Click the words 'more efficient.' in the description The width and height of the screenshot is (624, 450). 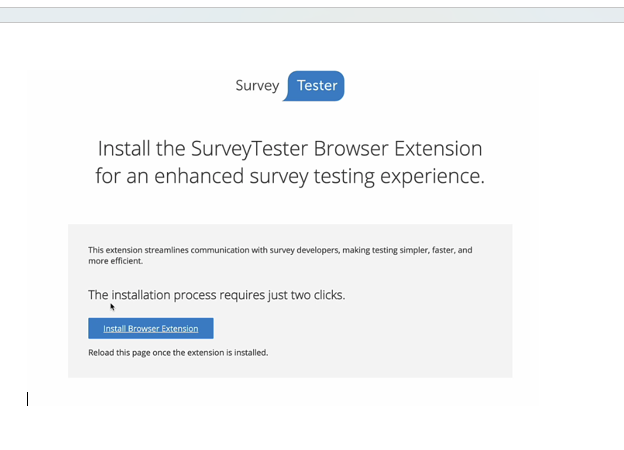(115, 261)
